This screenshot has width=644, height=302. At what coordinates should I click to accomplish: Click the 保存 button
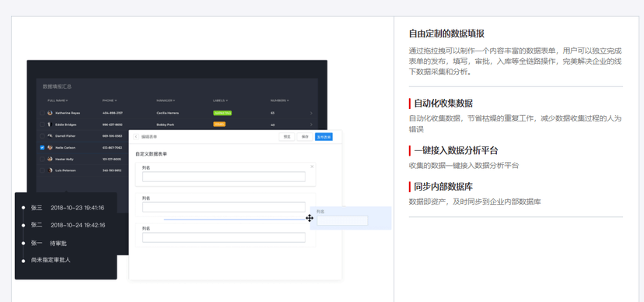tap(305, 137)
